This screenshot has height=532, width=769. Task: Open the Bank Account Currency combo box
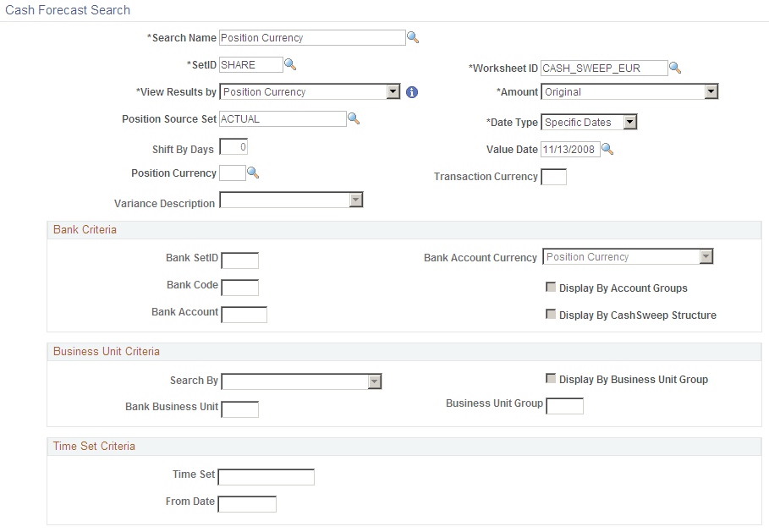[x=706, y=256]
